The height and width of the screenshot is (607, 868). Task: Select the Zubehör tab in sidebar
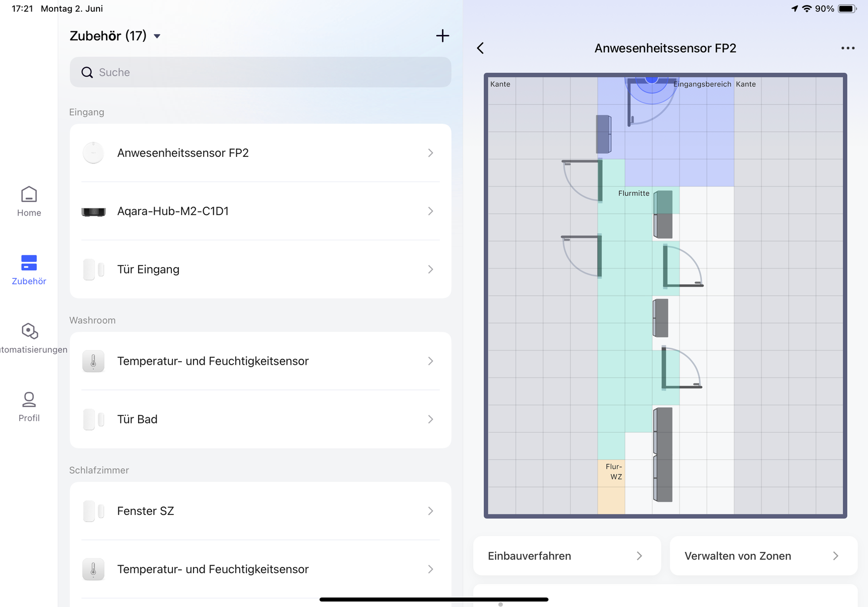tap(29, 270)
